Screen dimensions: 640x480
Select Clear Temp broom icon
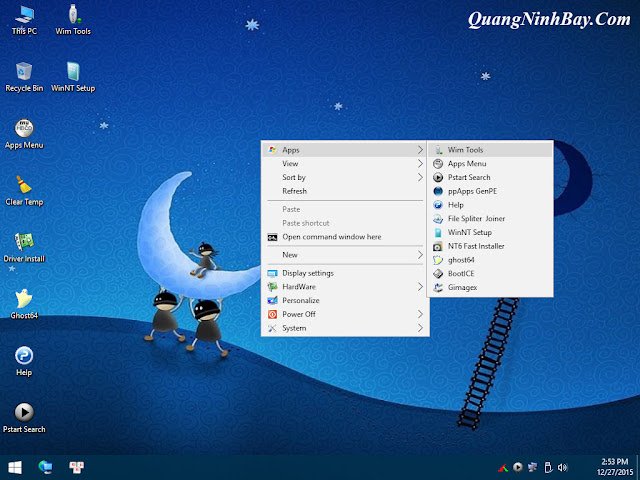pos(24,191)
